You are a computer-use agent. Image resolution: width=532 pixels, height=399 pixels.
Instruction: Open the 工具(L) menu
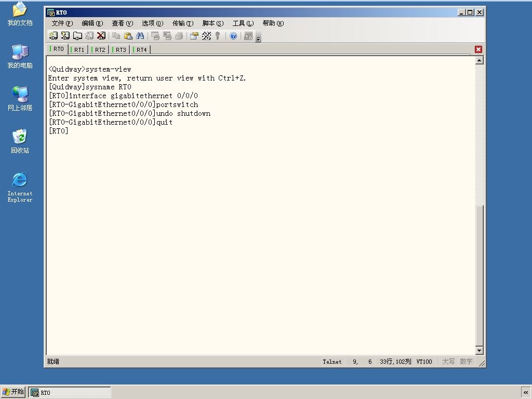click(243, 23)
